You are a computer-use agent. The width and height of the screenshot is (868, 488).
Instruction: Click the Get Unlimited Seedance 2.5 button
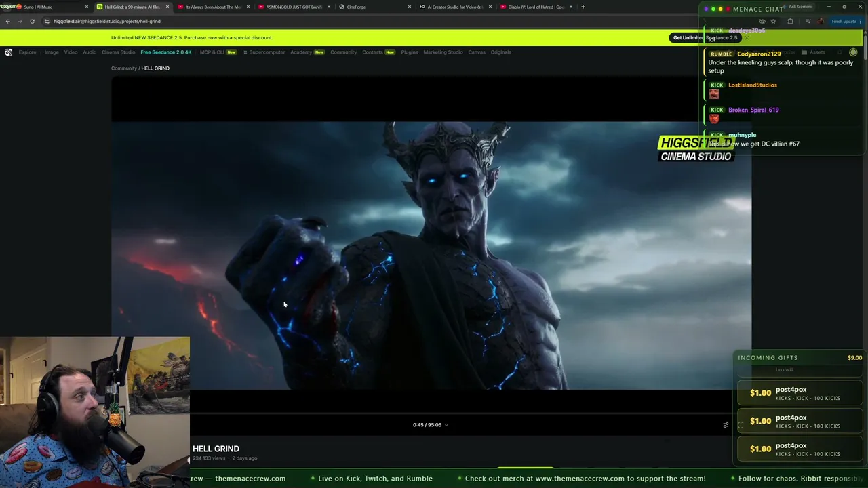pyautogui.click(x=705, y=38)
